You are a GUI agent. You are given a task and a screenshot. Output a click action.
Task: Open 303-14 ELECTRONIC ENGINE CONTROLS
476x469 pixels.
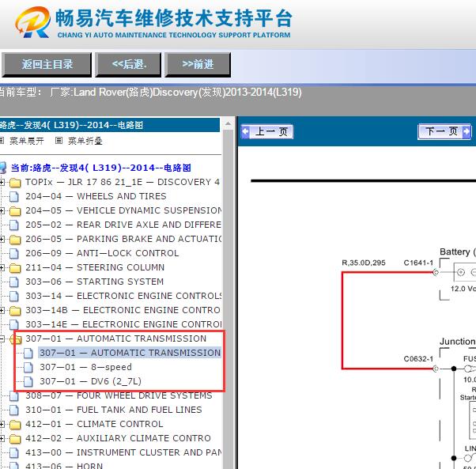tap(123, 296)
